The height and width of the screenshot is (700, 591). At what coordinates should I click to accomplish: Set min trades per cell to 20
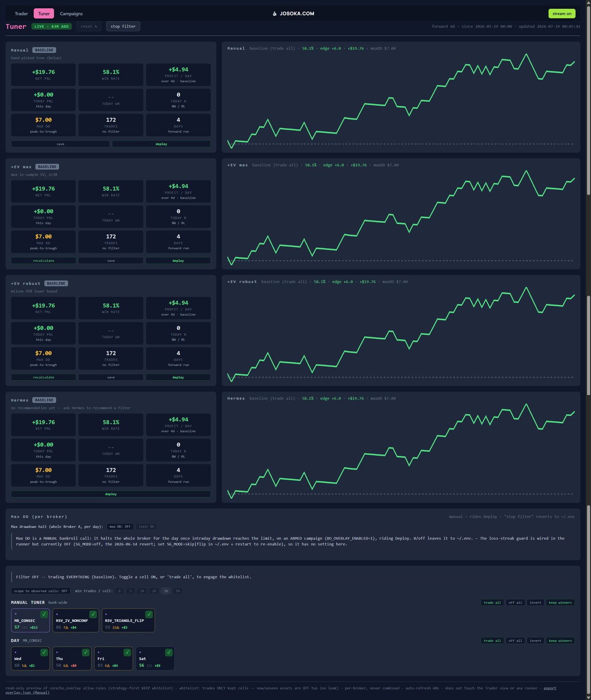pyautogui.click(x=154, y=591)
